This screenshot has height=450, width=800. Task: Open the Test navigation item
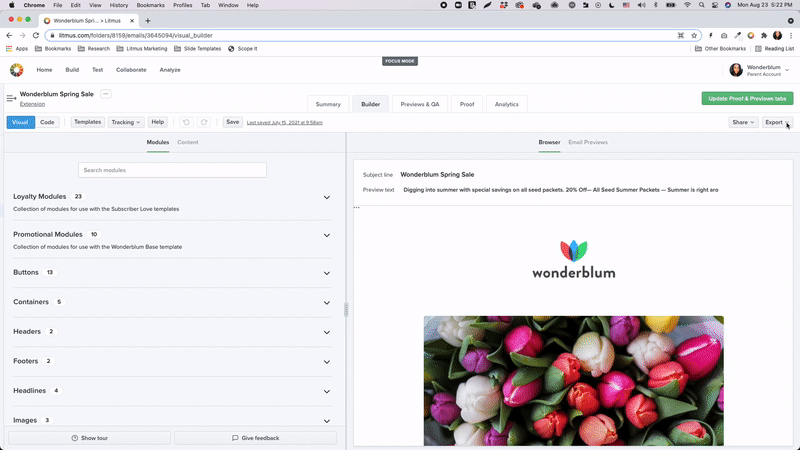point(97,70)
